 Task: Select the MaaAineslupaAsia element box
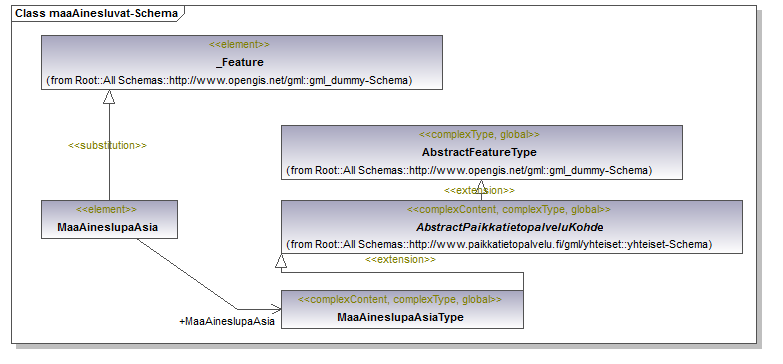click(109, 219)
